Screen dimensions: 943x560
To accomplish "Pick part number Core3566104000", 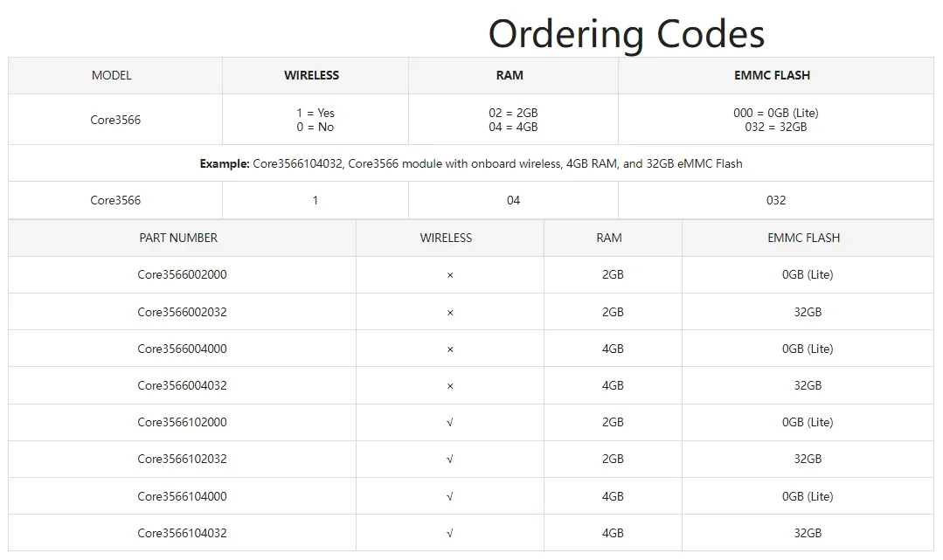I will [x=182, y=496].
